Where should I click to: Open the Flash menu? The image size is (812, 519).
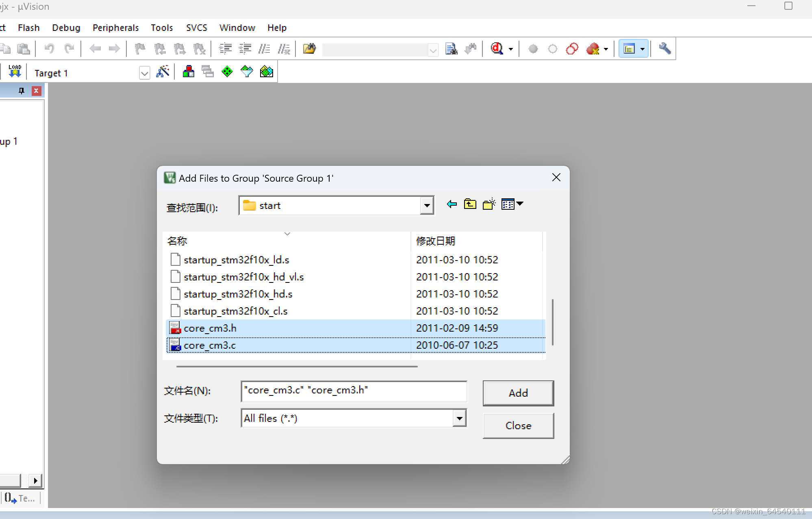click(28, 27)
